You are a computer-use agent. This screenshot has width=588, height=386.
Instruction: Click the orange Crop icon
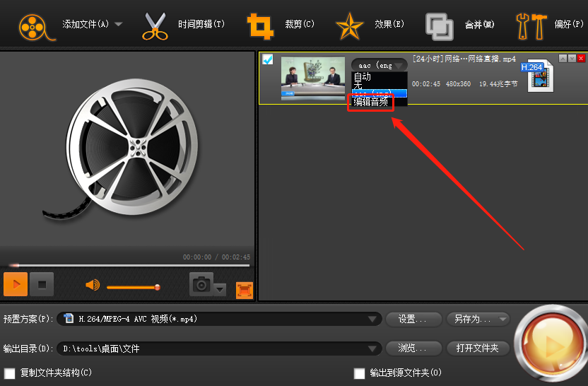260,26
